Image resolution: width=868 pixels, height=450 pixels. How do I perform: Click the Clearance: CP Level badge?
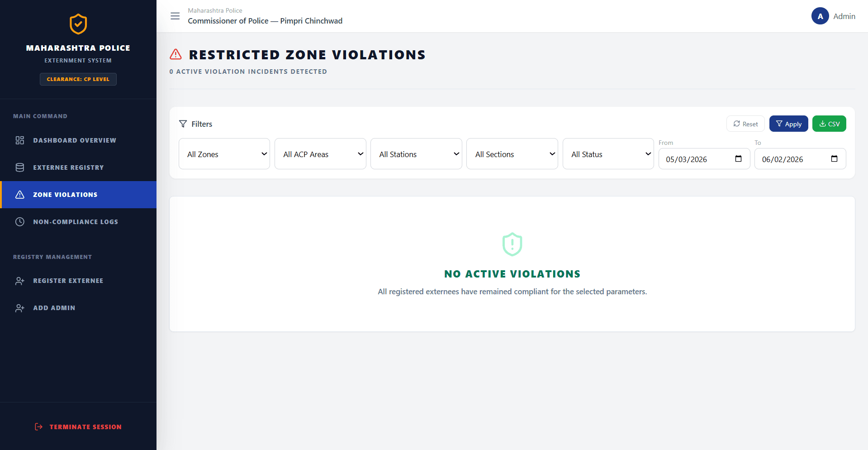coord(78,79)
